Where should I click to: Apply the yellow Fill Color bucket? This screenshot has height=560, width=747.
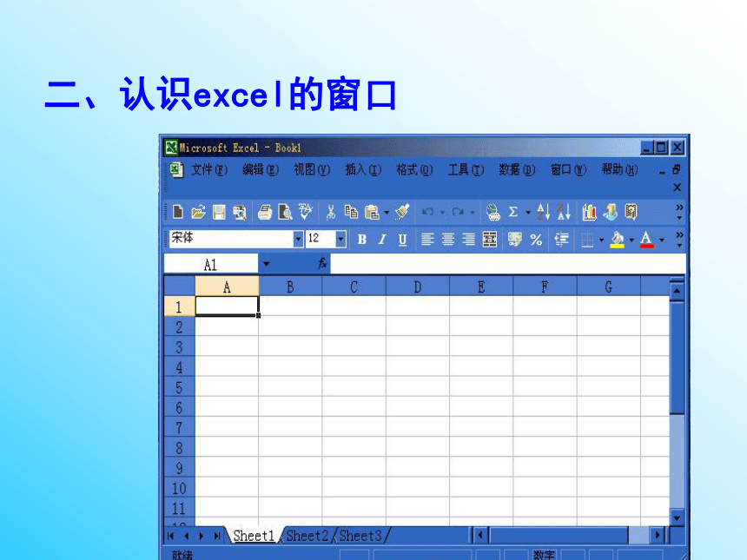pos(618,240)
